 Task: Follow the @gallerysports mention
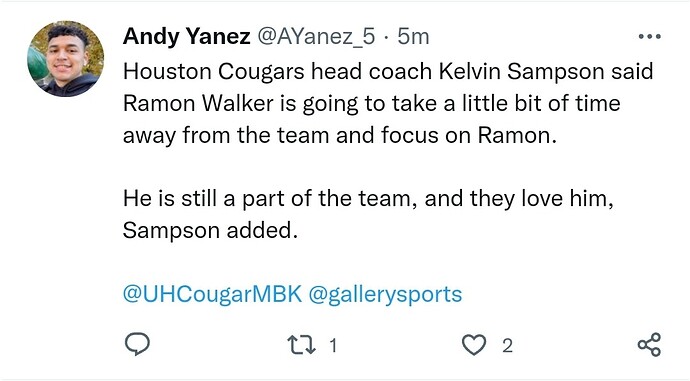(385, 294)
